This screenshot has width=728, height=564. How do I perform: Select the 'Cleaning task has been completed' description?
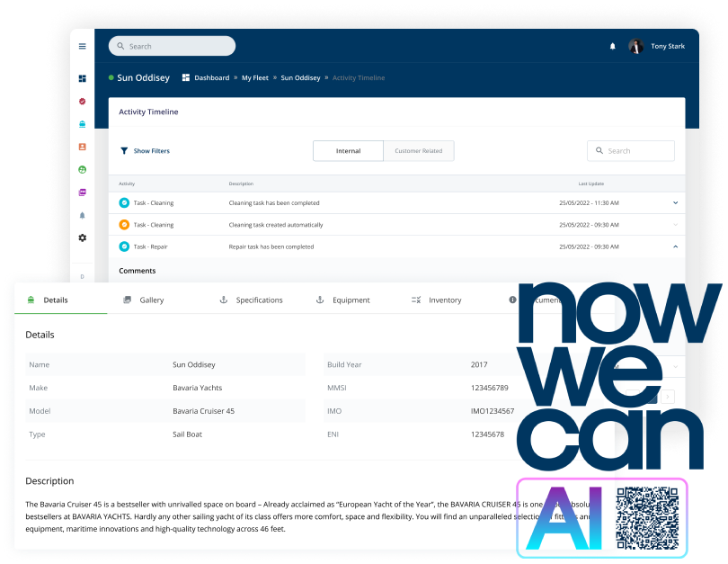coord(274,203)
